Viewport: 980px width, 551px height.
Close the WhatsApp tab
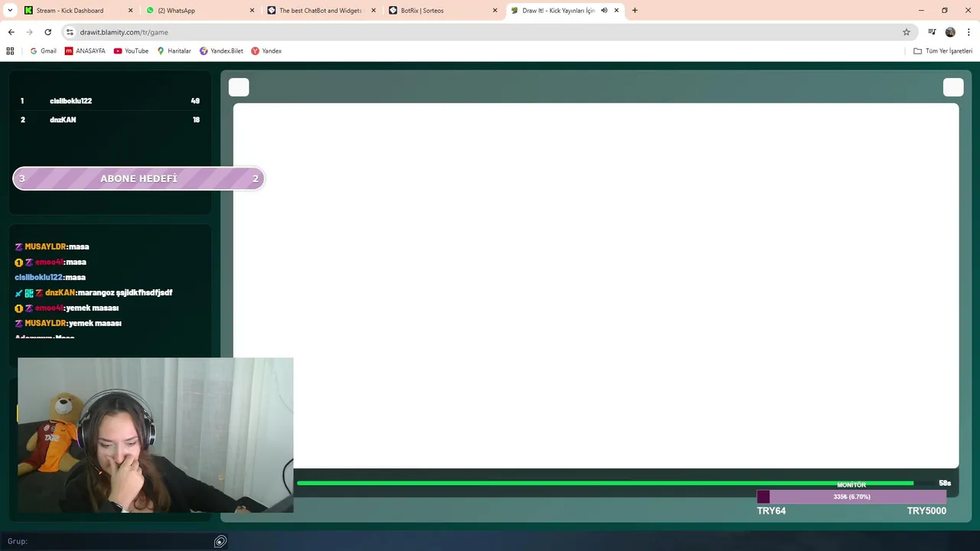tap(252, 11)
